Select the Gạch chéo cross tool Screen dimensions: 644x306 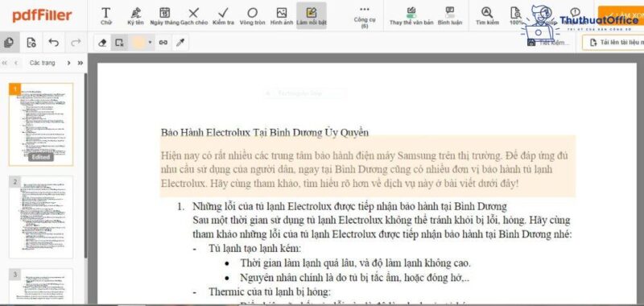194,16
